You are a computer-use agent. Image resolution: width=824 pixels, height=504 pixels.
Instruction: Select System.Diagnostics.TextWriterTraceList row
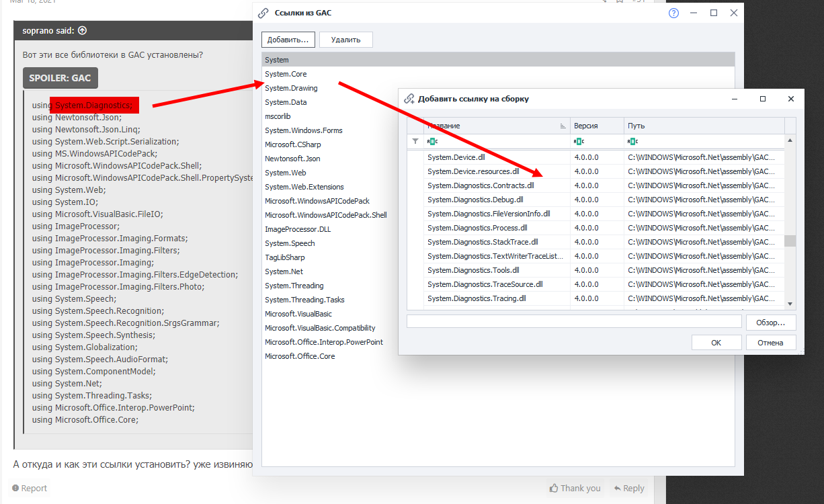pos(595,256)
